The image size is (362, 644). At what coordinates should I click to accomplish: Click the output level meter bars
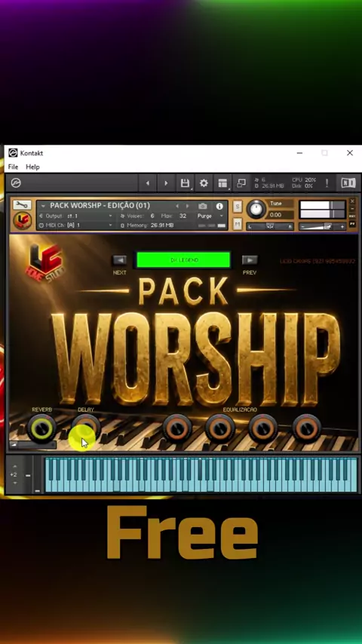tap(322, 210)
